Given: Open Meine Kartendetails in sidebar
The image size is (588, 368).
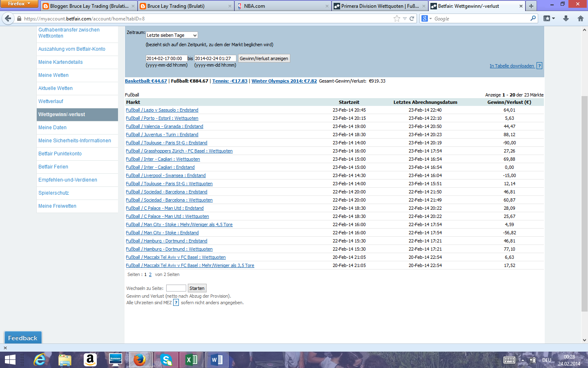Looking at the screenshot, I should pos(60,62).
